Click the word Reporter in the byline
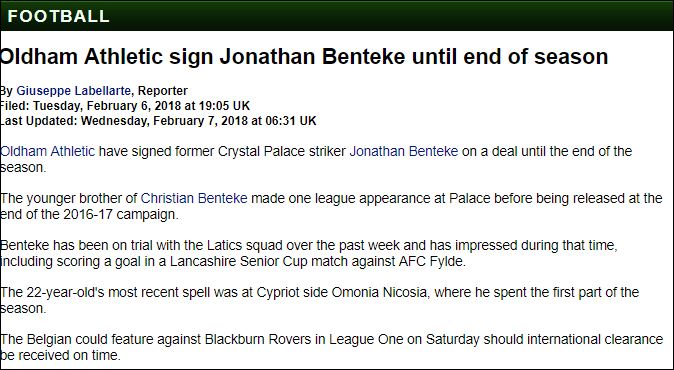The width and height of the screenshot is (674, 370). click(x=162, y=91)
